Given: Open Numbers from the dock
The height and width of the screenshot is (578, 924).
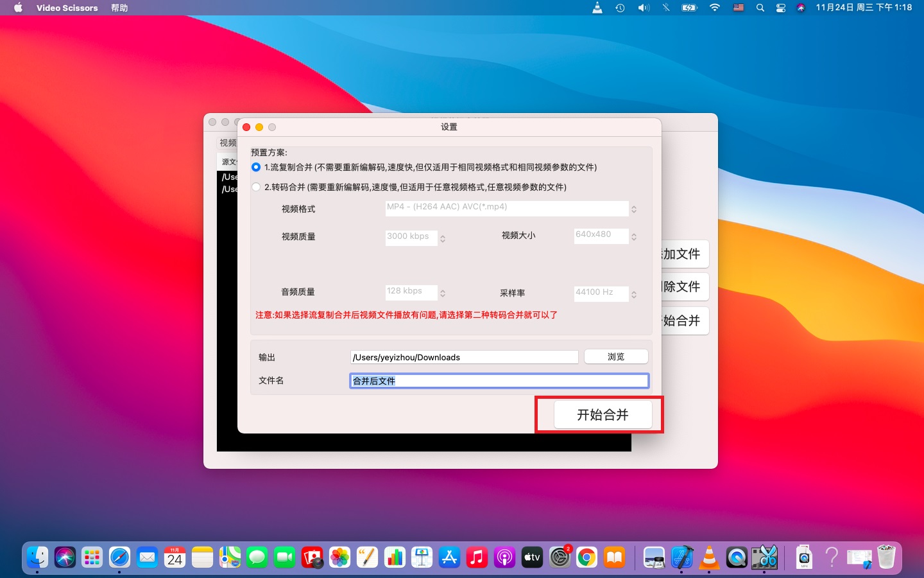Looking at the screenshot, I should coord(395,557).
